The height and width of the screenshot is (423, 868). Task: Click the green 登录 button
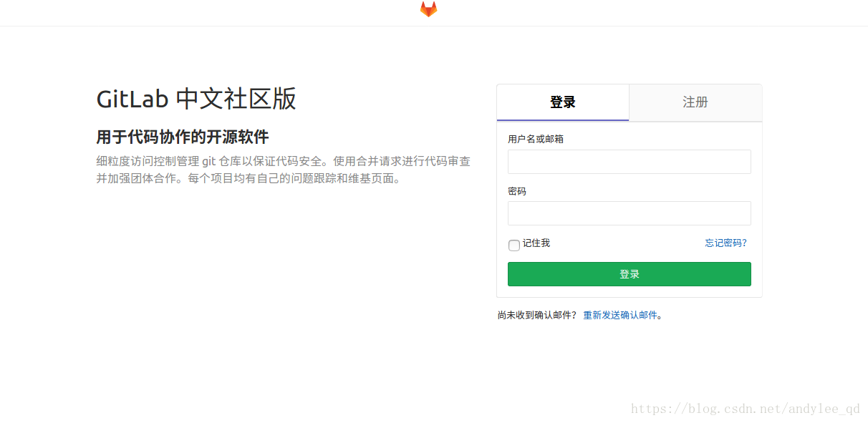pos(630,274)
